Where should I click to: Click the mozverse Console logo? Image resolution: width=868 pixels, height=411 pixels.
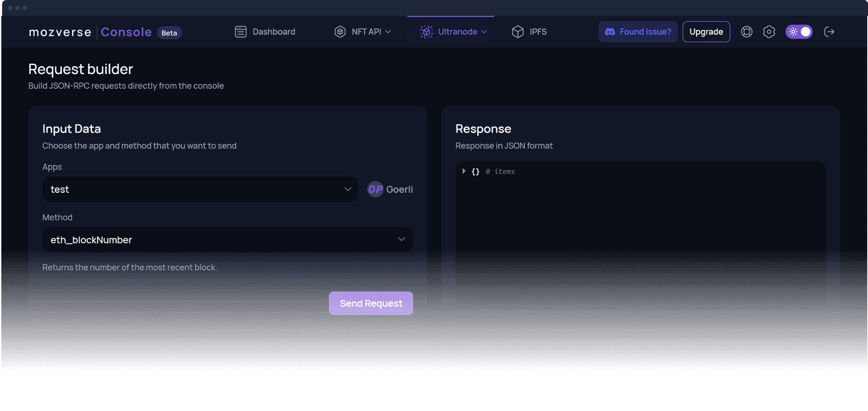[90, 32]
